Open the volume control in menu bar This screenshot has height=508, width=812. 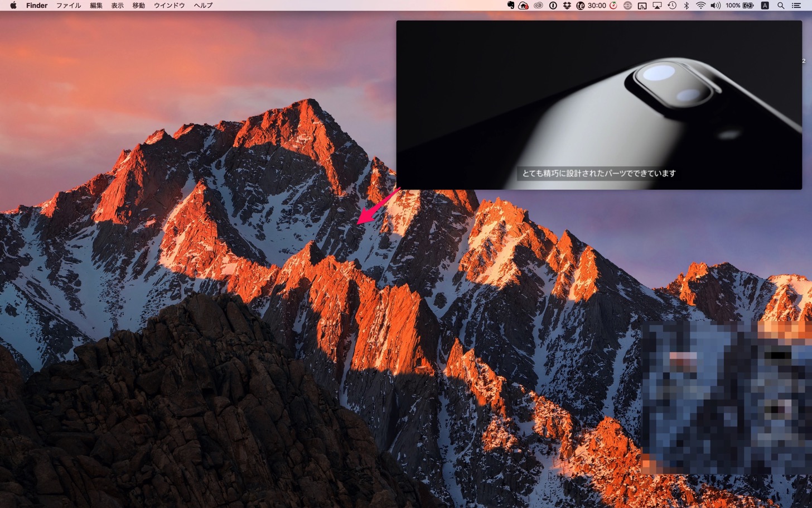(x=716, y=6)
